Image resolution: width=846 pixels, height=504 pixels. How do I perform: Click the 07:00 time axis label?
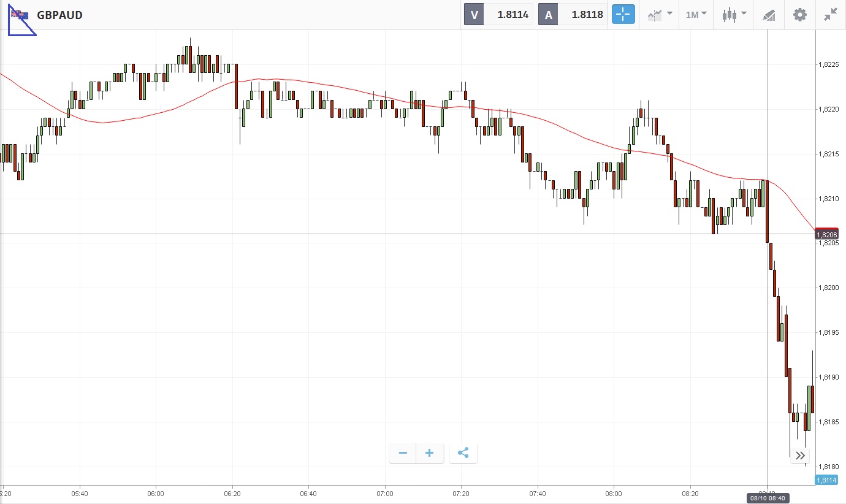click(x=385, y=494)
